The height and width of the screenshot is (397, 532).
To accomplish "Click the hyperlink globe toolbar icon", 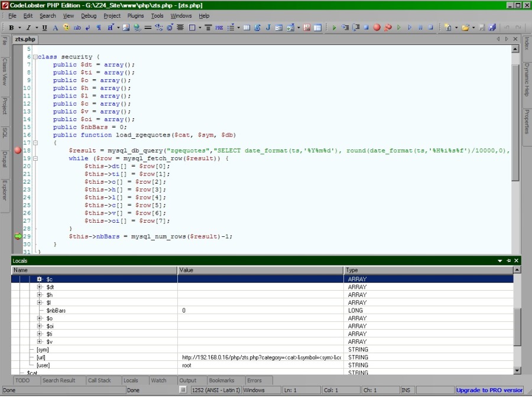I will point(137,28).
